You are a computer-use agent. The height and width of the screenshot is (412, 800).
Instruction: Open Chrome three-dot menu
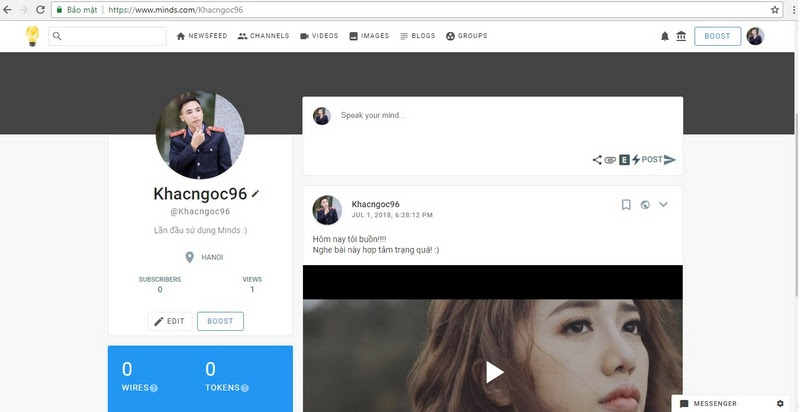792,10
